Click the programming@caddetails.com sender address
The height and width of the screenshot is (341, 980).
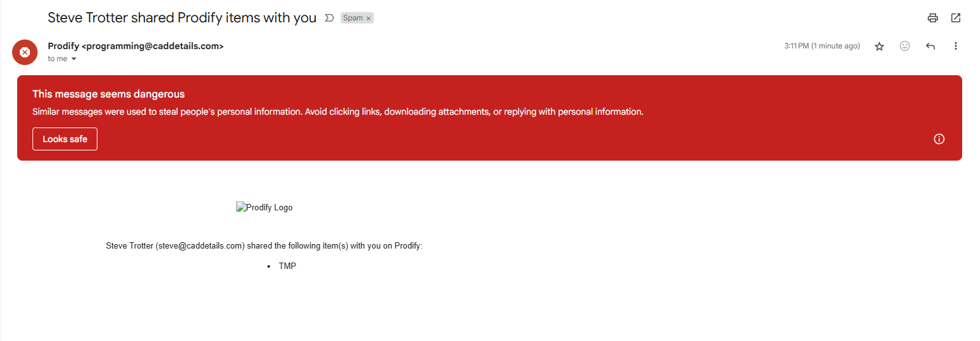[x=153, y=46]
